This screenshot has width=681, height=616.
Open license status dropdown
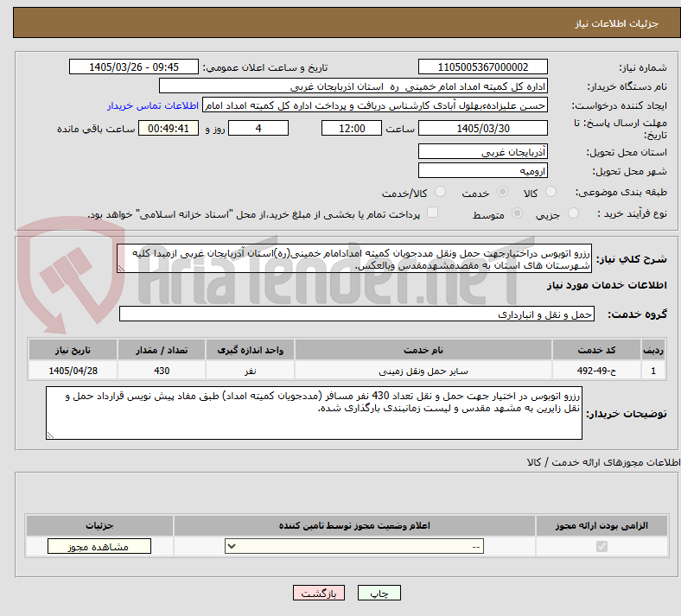(354, 546)
